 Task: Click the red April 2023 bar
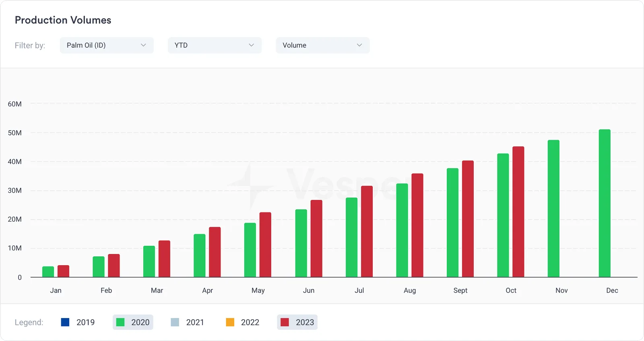pyautogui.click(x=215, y=252)
